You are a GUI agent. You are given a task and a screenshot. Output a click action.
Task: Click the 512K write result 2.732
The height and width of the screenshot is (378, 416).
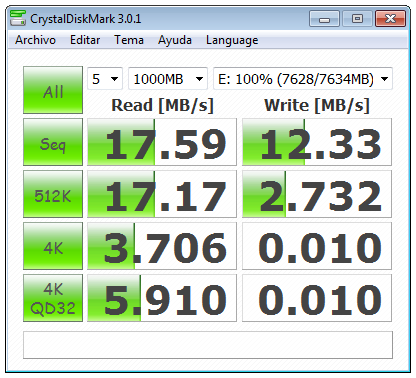pos(317,194)
